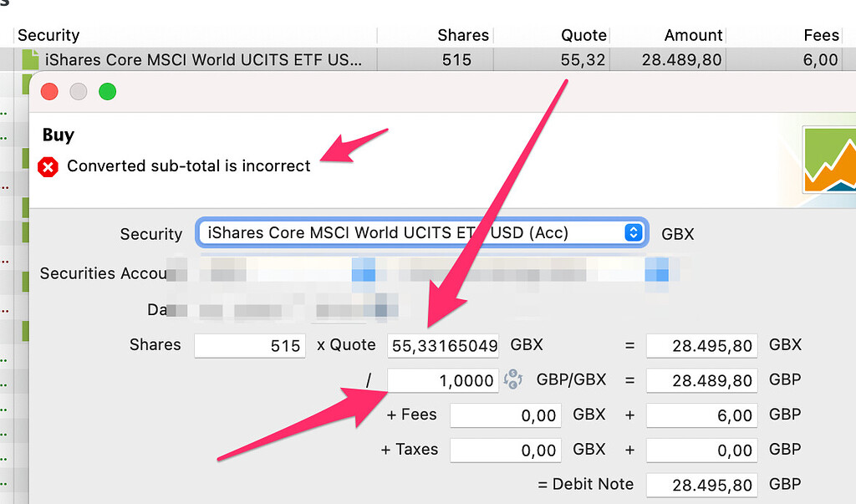
Task: Click the Fees field in GBX
Action: (x=505, y=415)
